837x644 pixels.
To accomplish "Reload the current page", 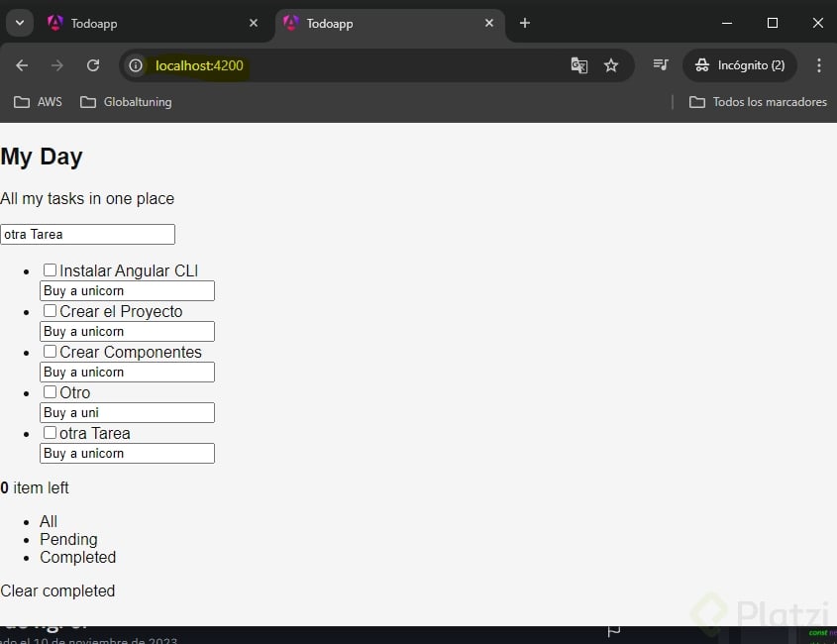I will point(93,65).
